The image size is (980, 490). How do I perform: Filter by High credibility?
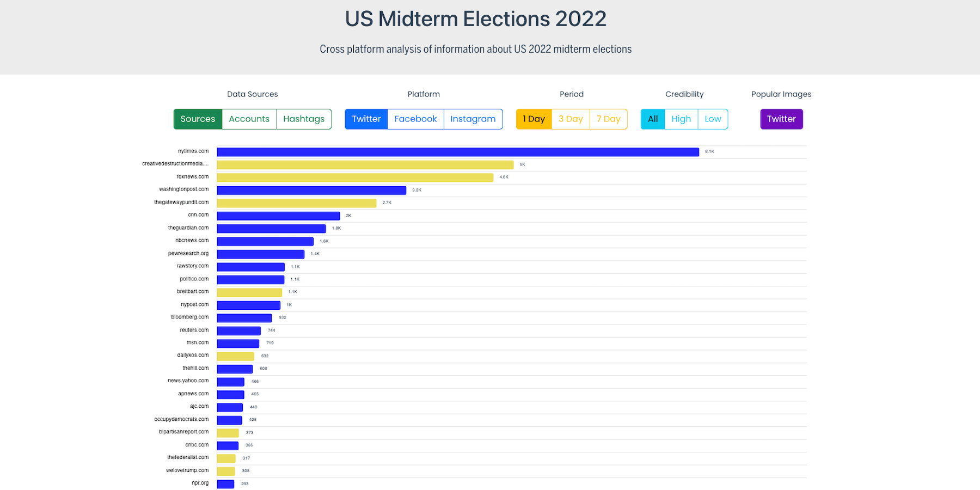click(681, 119)
